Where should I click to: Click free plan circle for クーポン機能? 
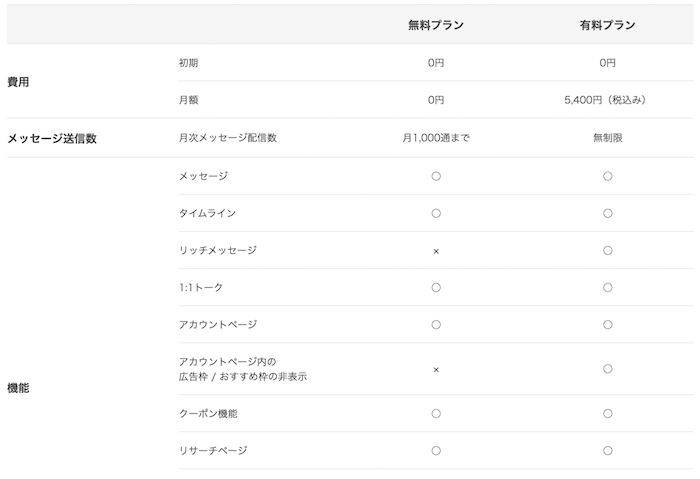pyautogui.click(x=436, y=414)
